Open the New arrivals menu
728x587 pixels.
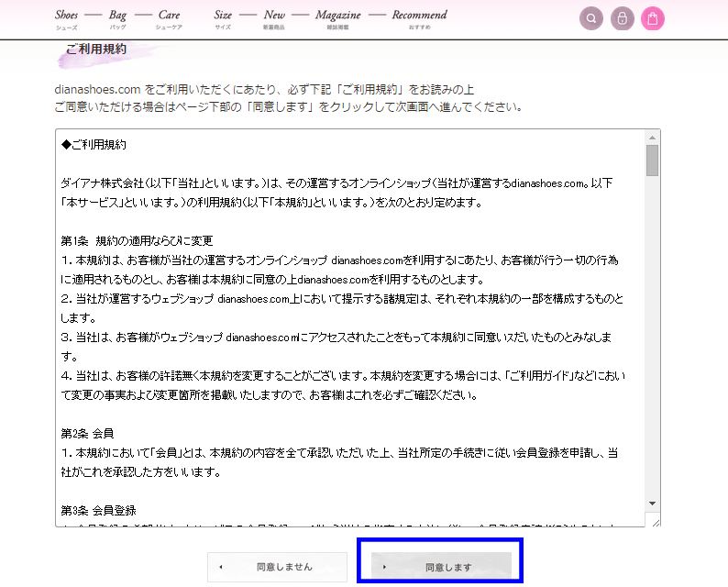click(x=274, y=19)
